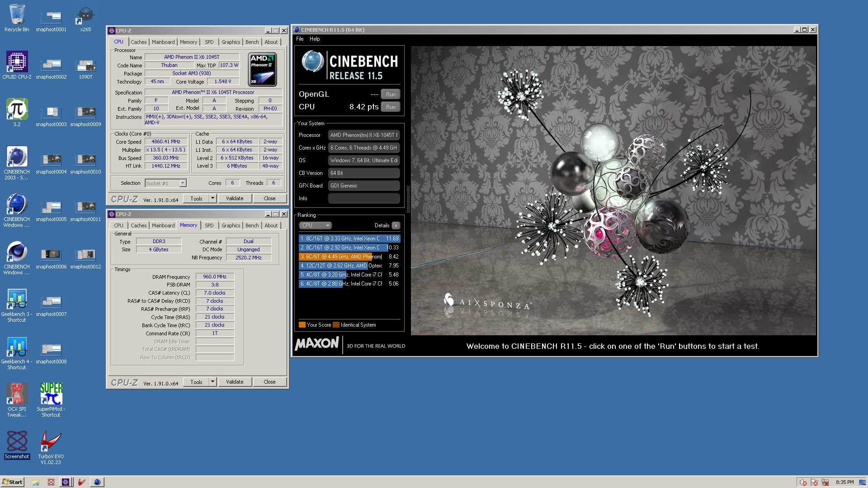Launch Geekbench 3 shortcut
This screenshot has height=488, width=868.
click(17, 305)
